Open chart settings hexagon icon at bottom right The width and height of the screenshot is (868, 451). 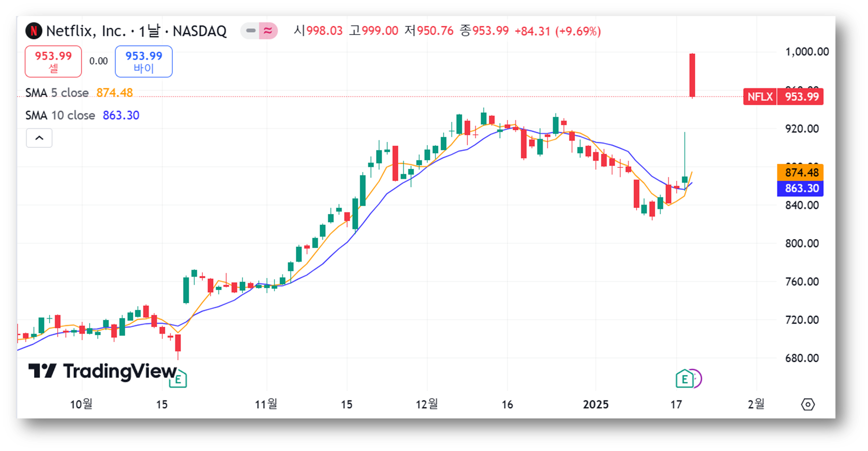coord(808,404)
